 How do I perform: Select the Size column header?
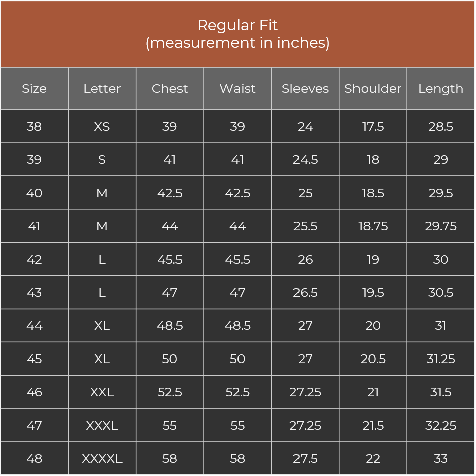tap(34, 89)
